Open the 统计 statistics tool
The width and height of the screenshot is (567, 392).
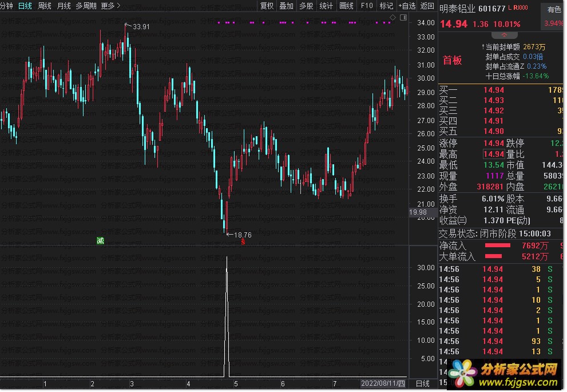(x=326, y=6)
